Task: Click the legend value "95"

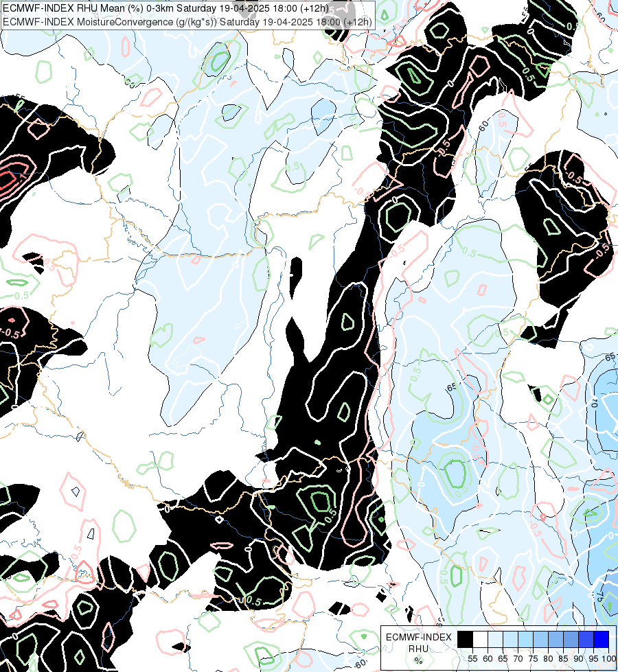Action: [593, 659]
